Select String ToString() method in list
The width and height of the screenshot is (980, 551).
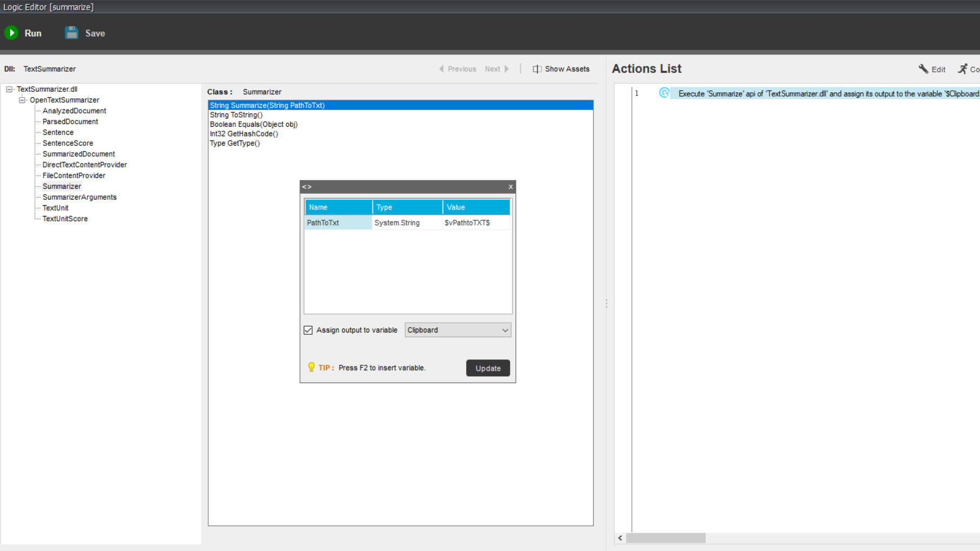pyautogui.click(x=236, y=115)
